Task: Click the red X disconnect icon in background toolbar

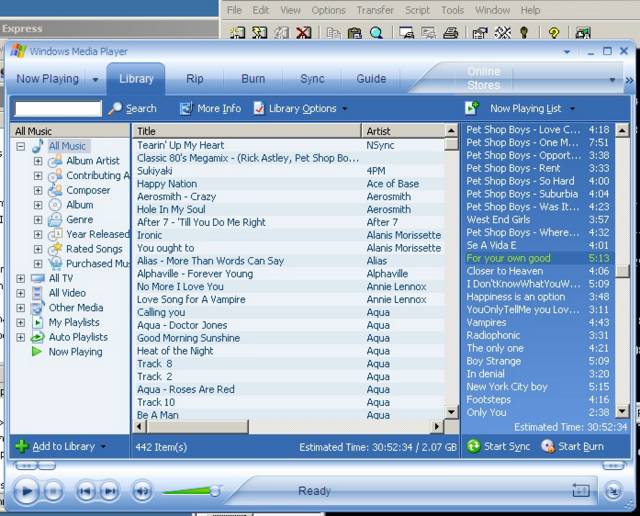Action: click(303, 33)
